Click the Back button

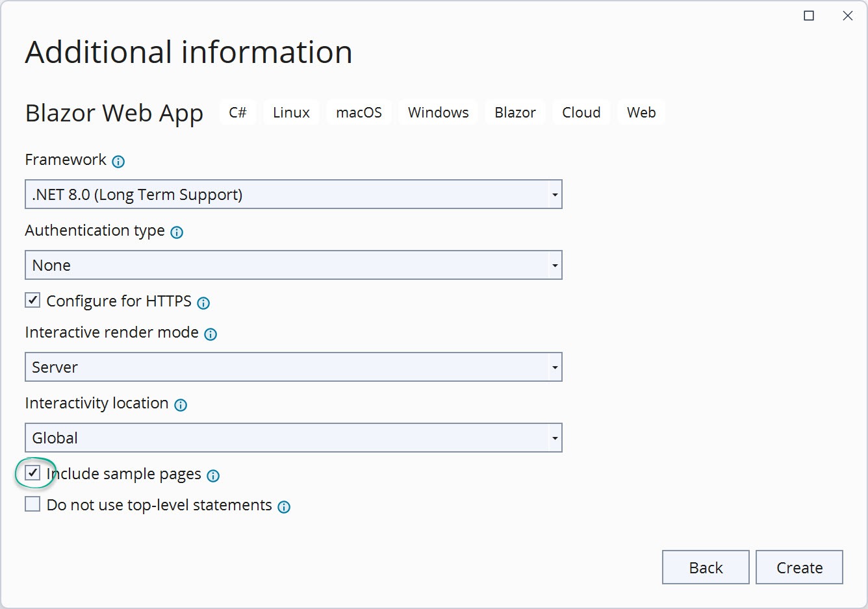click(x=706, y=567)
